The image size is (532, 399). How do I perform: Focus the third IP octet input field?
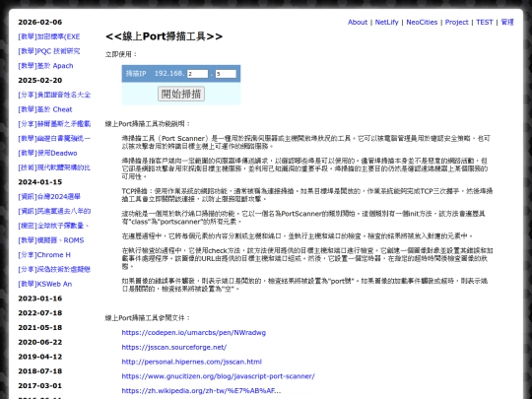pos(197,74)
